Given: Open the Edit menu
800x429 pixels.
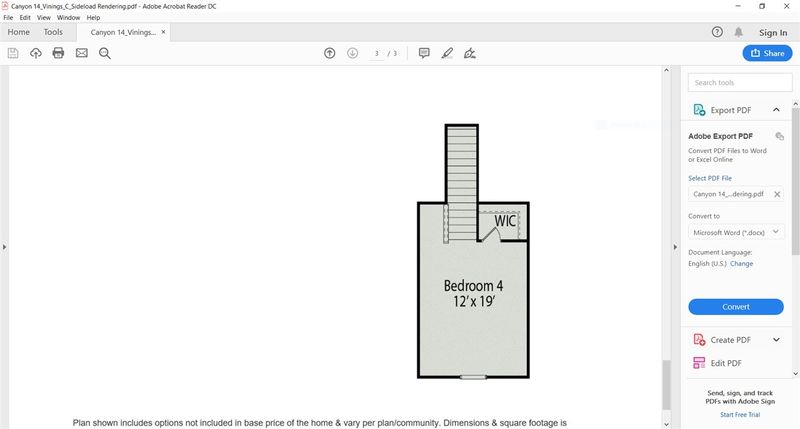Looking at the screenshot, I should (x=25, y=17).
